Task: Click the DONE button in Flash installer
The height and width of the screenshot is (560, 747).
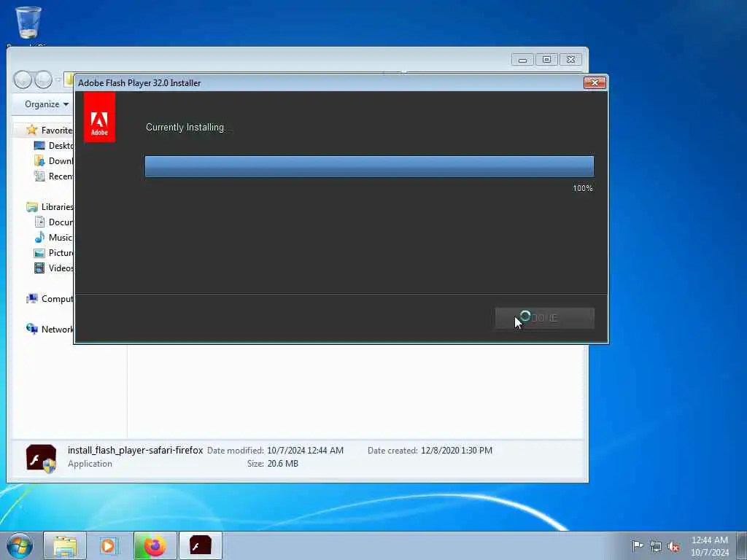Action: tap(544, 318)
